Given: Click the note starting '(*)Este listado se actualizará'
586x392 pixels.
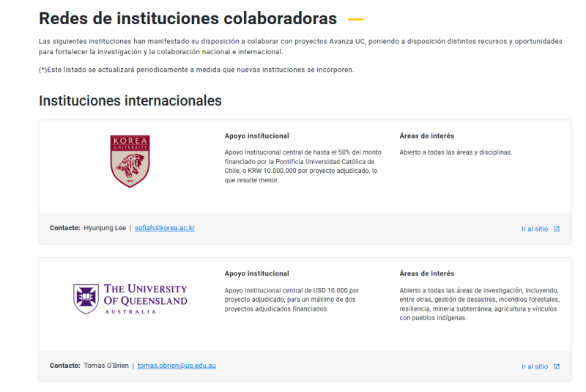Looking at the screenshot, I should pos(196,70).
